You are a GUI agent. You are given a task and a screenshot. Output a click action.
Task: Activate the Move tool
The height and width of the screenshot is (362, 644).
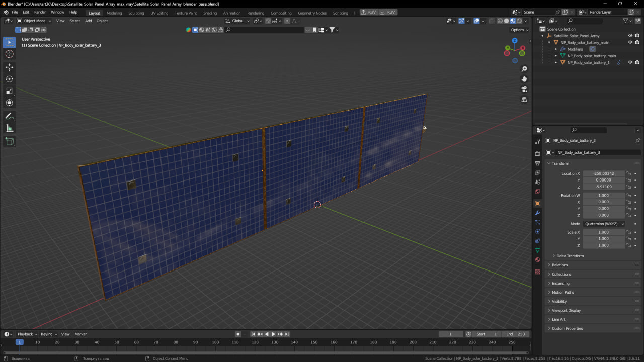point(10,67)
